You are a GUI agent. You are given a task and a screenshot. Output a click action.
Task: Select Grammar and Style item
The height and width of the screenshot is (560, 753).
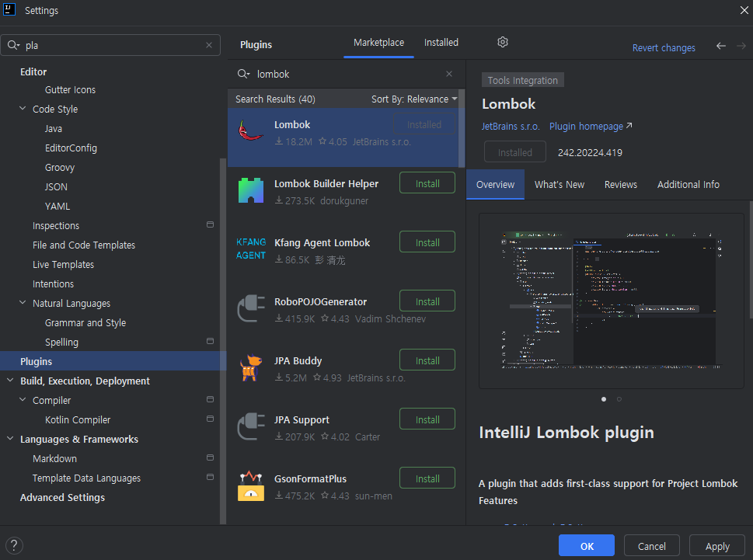(x=85, y=322)
